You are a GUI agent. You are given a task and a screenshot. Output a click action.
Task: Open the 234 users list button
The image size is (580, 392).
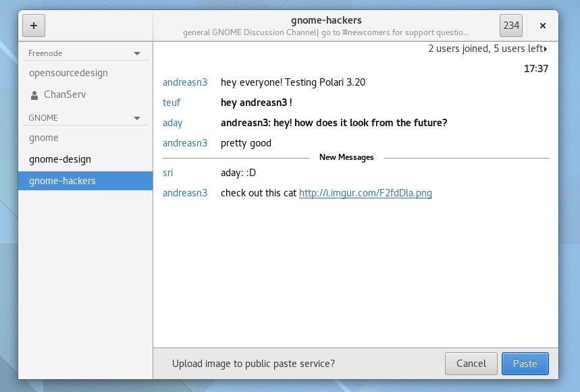[511, 26]
